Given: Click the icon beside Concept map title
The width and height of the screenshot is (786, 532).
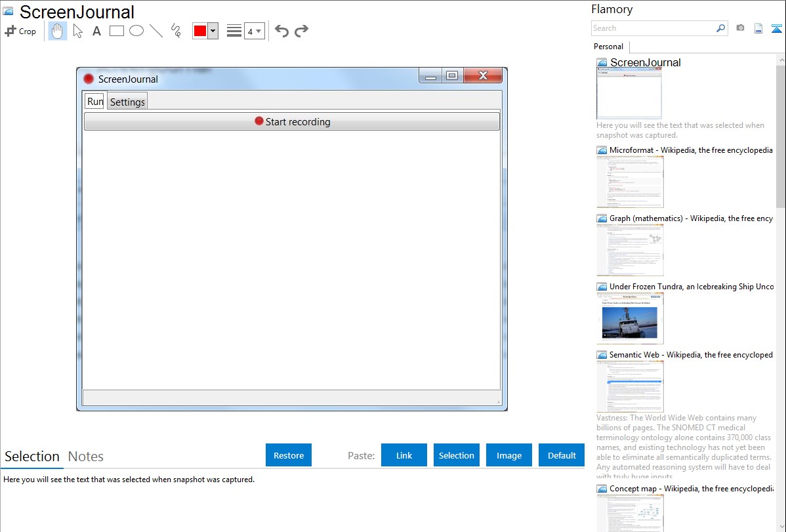Looking at the screenshot, I should coord(602,489).
